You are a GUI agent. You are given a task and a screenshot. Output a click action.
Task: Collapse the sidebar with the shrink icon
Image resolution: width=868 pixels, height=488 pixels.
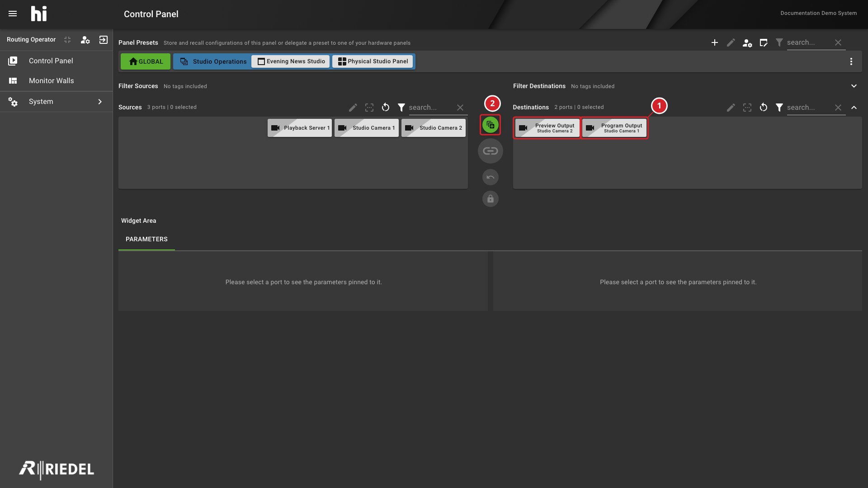[67, 40]
